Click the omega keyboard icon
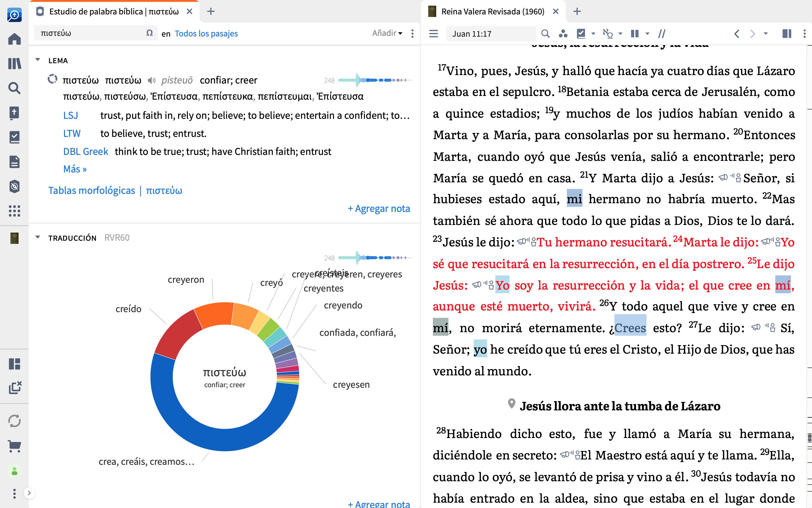The image size is (812, 508). tap(150, 33)
